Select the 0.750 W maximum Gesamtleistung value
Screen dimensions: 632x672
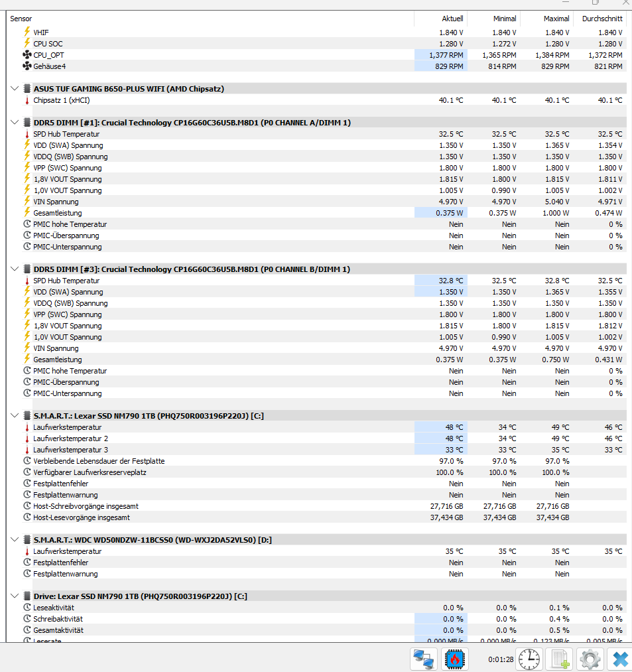click(556, 360)
